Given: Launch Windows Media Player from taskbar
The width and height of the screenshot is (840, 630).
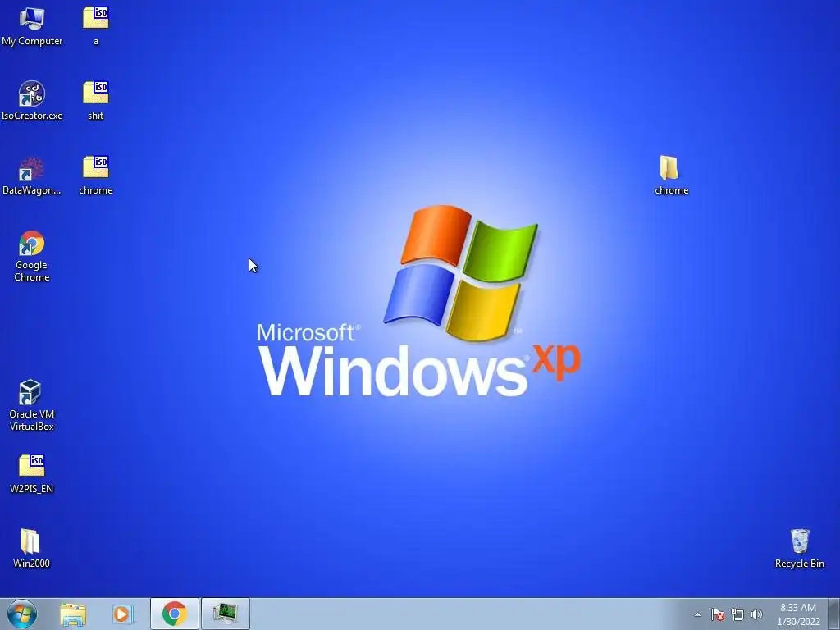Looking at the screenshot, I should (123, 614).
